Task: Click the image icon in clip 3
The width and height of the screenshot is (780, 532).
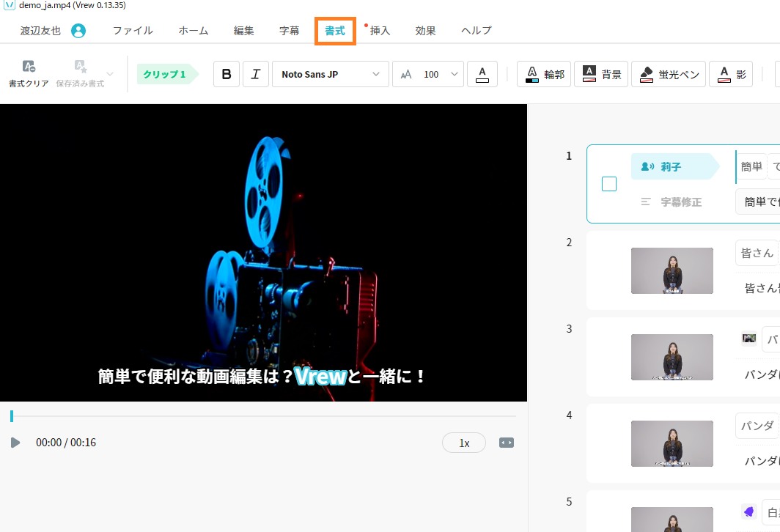Action: [x=748, y=339]
